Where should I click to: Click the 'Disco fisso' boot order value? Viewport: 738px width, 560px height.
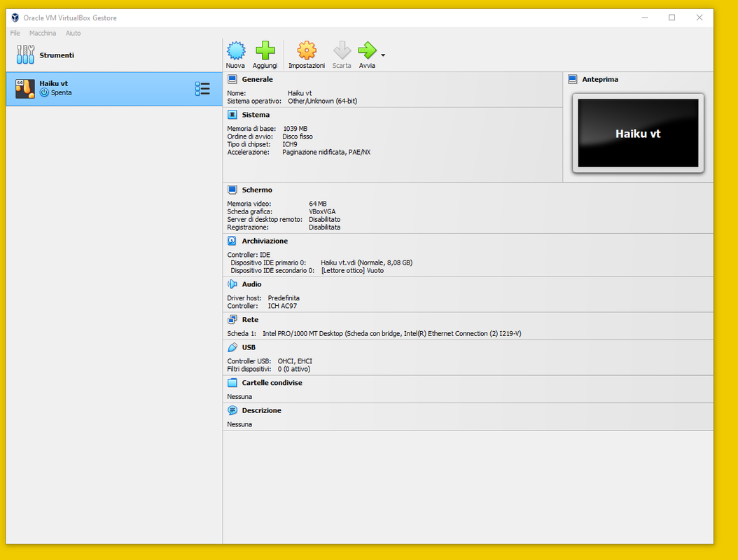click(x=298, y=136)
